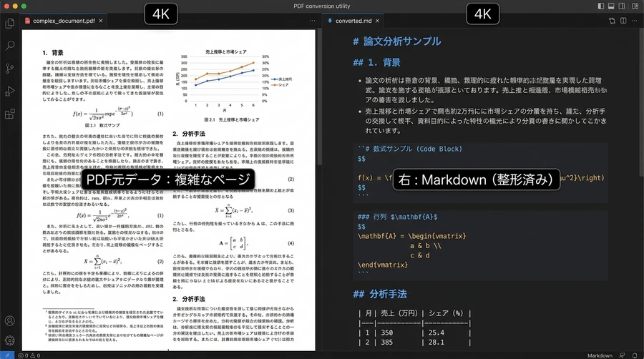Screen dimensions: 644x359
Task: Open the Extensions view
Action: tap(10, 114)
